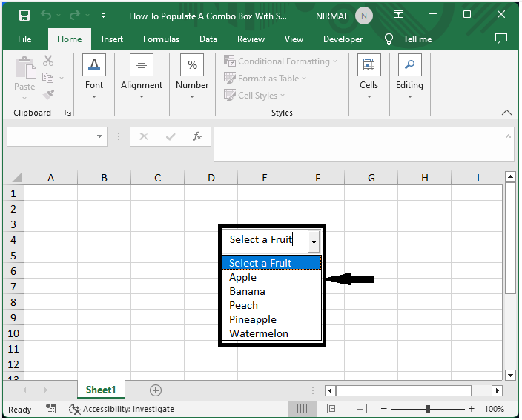Open the Developer tab
Image resolution: width=522 pixels, height=420 pixels.
(343, 39)
